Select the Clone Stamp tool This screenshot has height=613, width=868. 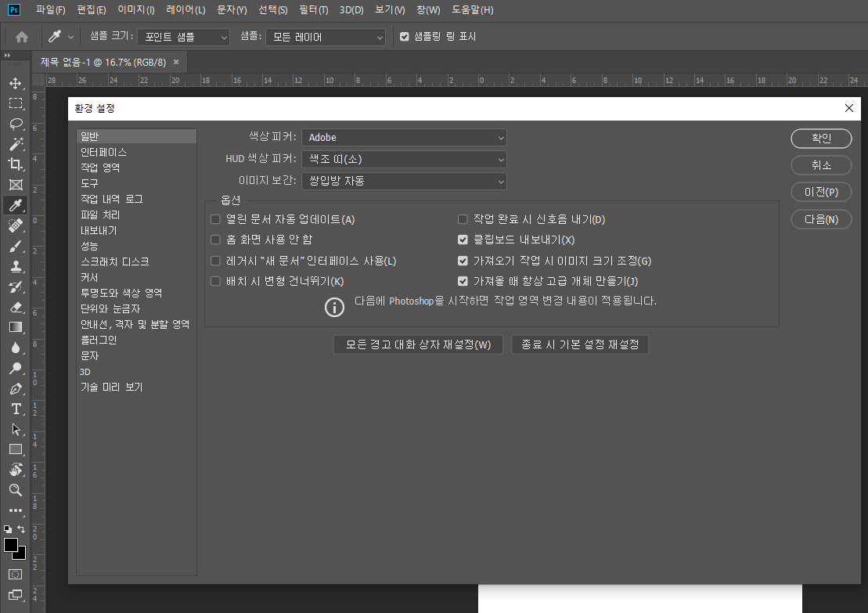click(x=16, y=266)
